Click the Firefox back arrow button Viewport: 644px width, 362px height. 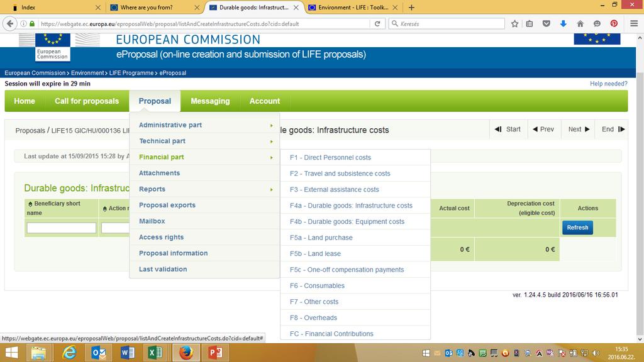pyautogui.click(x=10, y=23)
